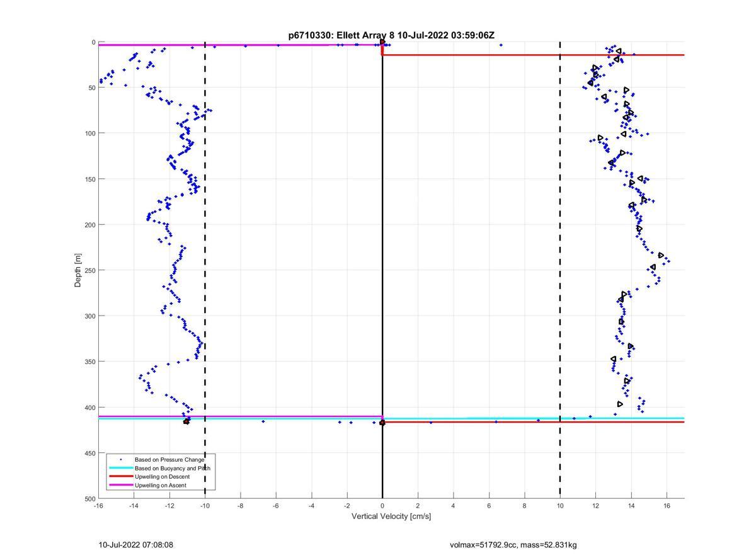
Task: Click depth-axis tick label '400'
Action: point(90,407)
